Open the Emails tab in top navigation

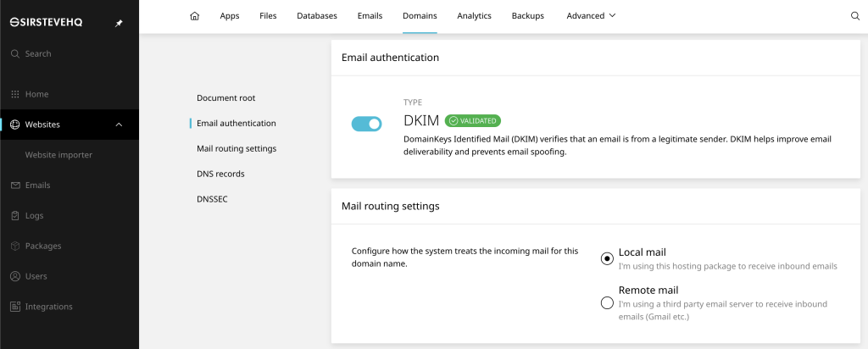370,16
